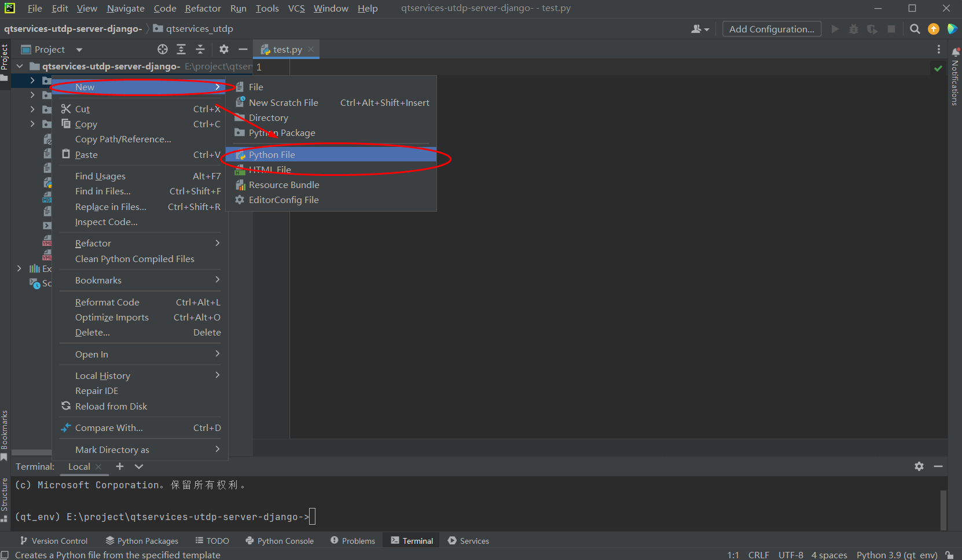
Task: Click Reload from Disk menu entry
Action: pyautogui.click(x=141, y=406)
